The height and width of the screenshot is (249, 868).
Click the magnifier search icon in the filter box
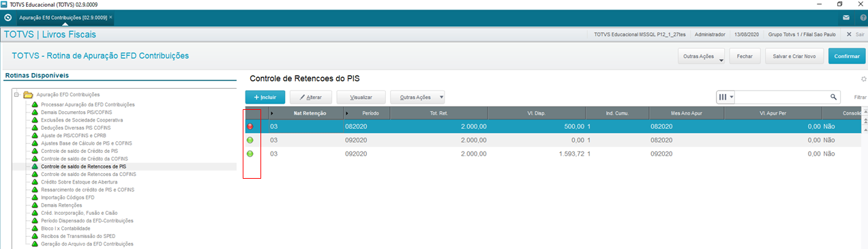tap(833, 98)
